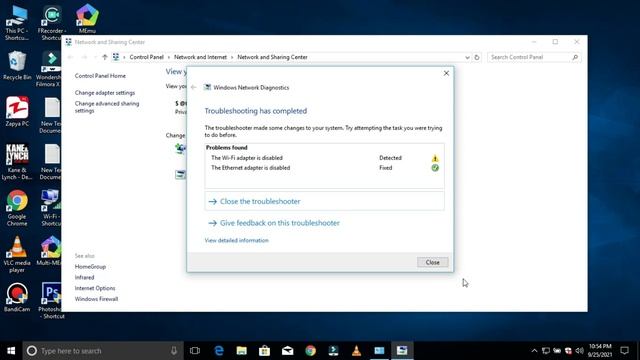This screenshot has width=640, height=360.
Task: Click the Control Panel breadcrumb
Action: (x=147, y=57)
